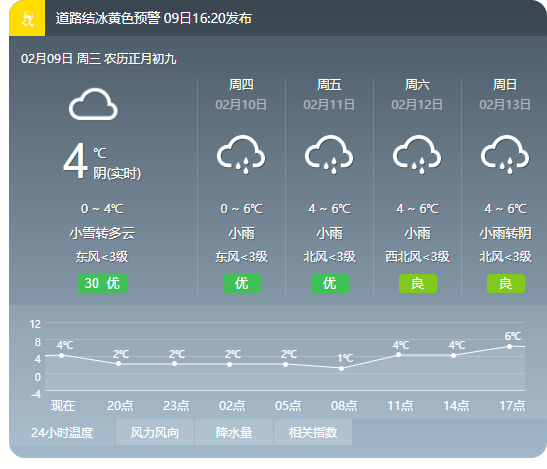This screenshot has width=547, height=469.
Task: Select the 周日 02月13日 forecast header
Action: 505,95
